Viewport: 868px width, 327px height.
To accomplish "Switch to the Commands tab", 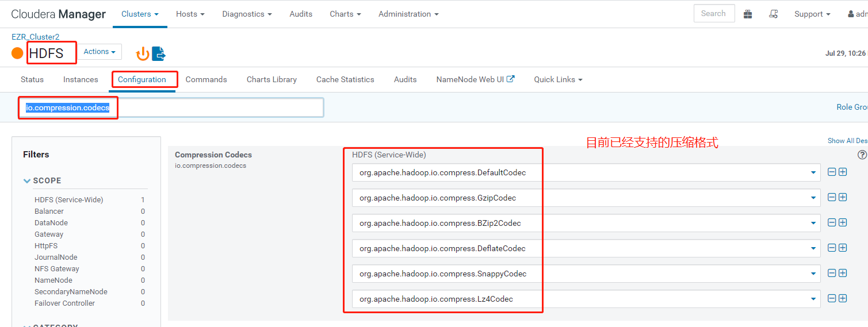I will tap(206, 79).
